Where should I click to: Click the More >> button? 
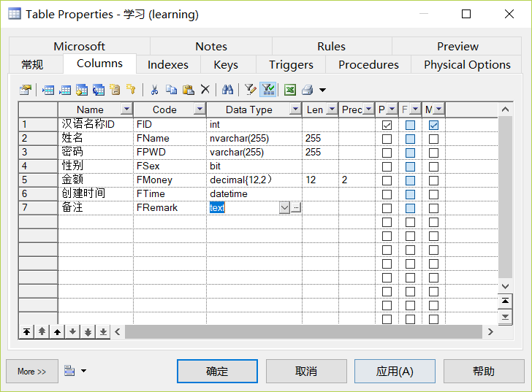(x=32, y=372)
